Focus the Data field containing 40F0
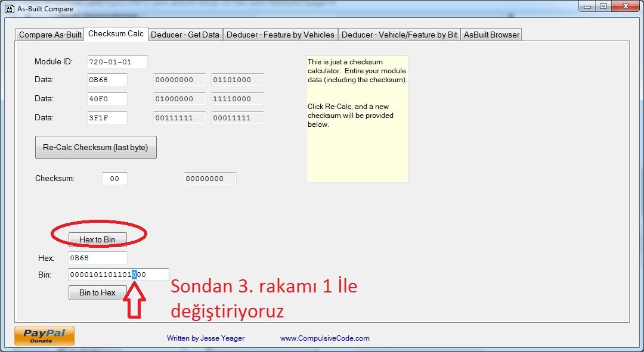Viewport: 644px width, 352px height. click(x=107, y=99)
